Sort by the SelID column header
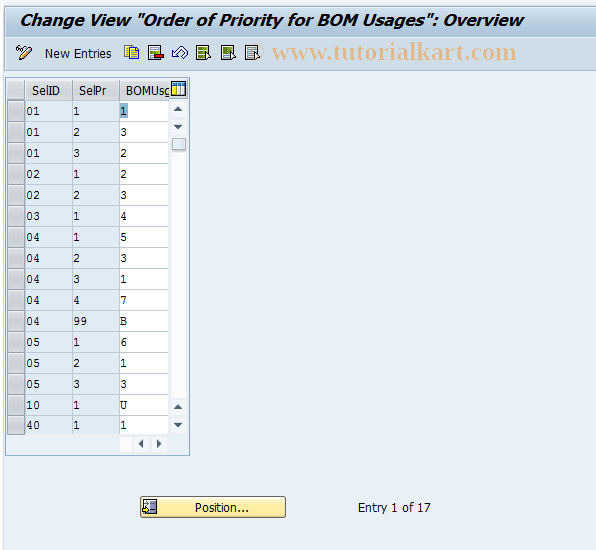This screenshot has height=550, width=596. coord(49,90)
